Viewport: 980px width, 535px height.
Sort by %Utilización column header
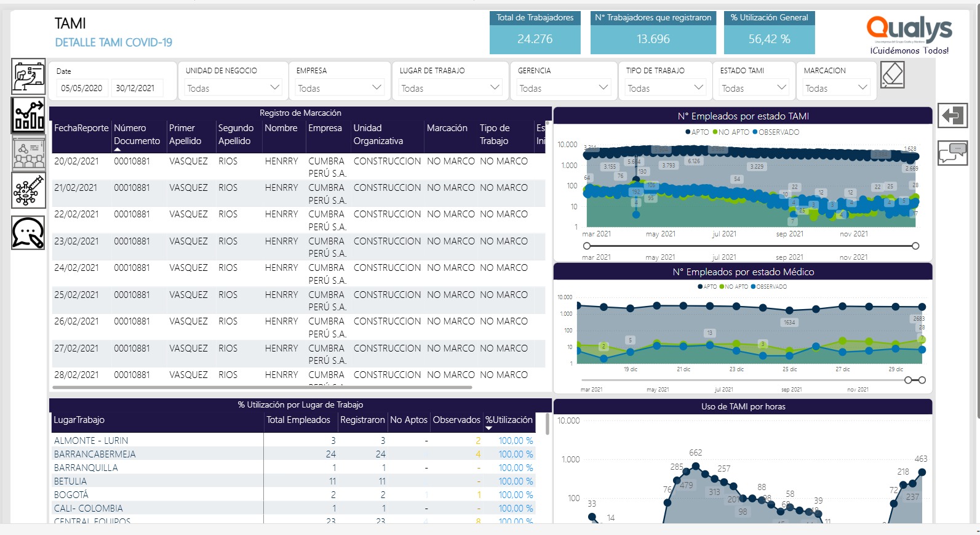pos(509,420)
